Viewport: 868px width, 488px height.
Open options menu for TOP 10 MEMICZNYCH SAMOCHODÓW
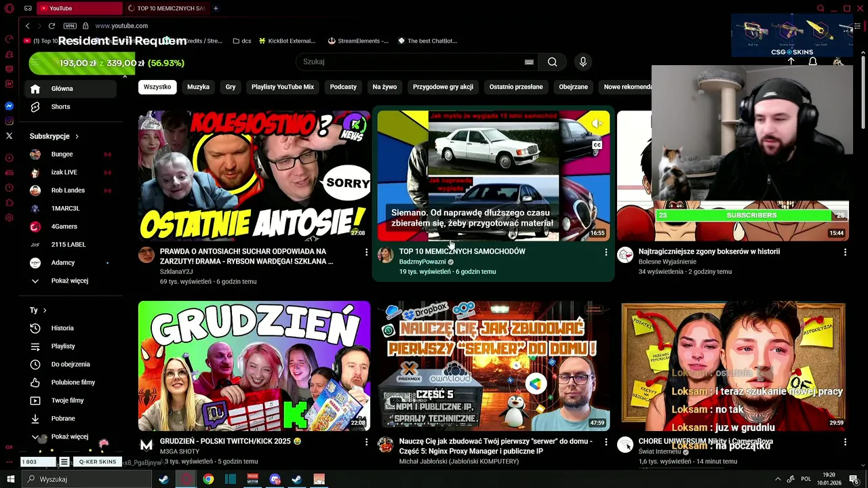[x=606, y=252]
